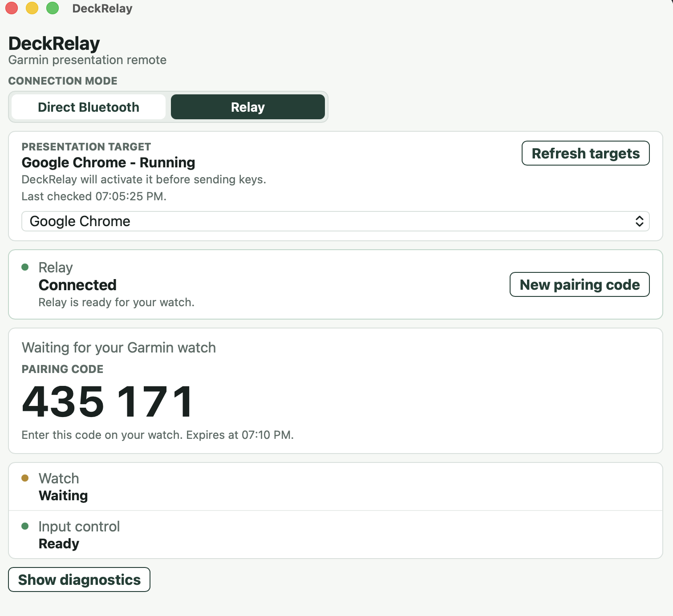Viewport: 673px width, 616px height.
Task: Click 'Relay is ready for your watch.'
Action: coord(117,302)
